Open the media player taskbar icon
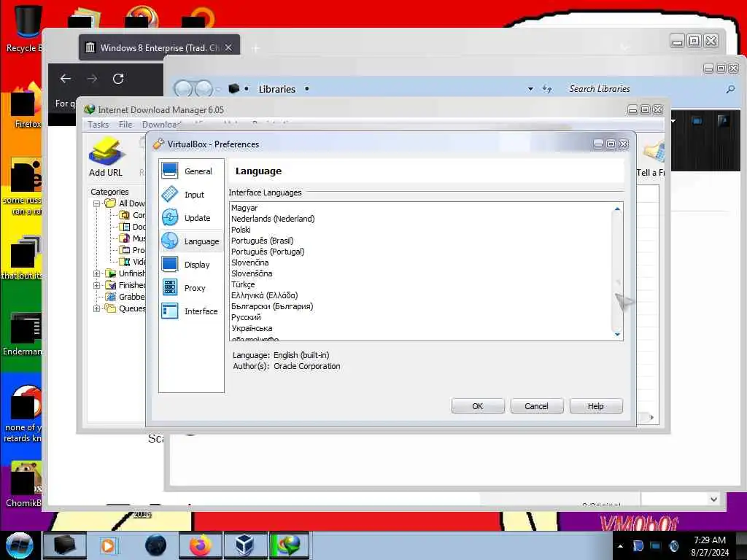Screen dimensions: 747x560 [x=109, y=545]
